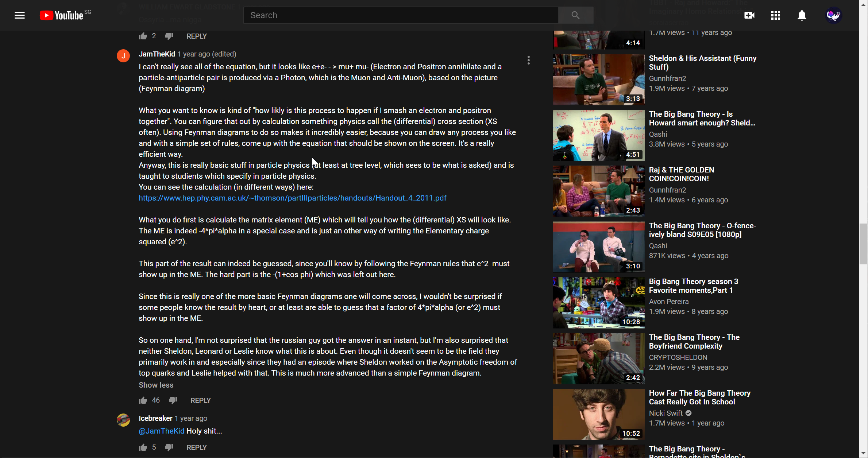Collapse comment with Show less

pos(156,385)
